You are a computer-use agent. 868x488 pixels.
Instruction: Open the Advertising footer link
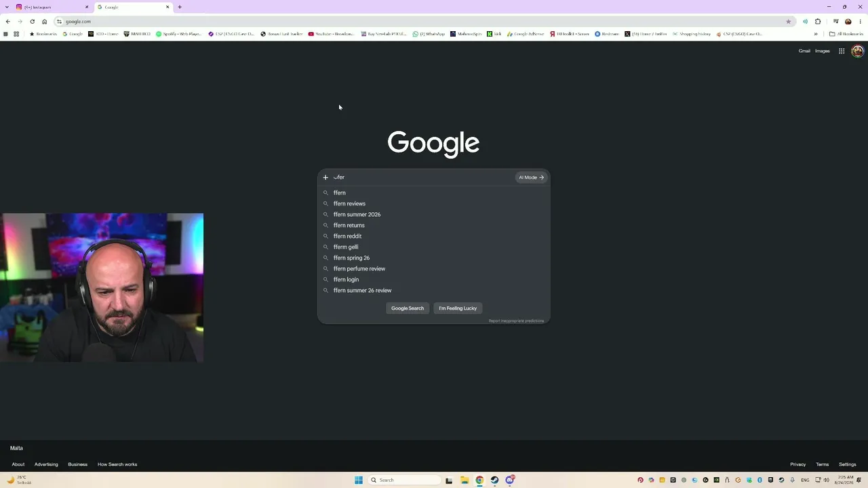coord(46,464)
